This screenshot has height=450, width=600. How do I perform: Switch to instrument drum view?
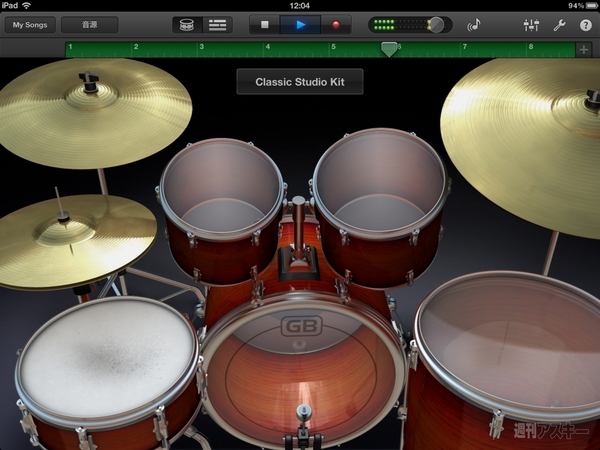(187, 25)
